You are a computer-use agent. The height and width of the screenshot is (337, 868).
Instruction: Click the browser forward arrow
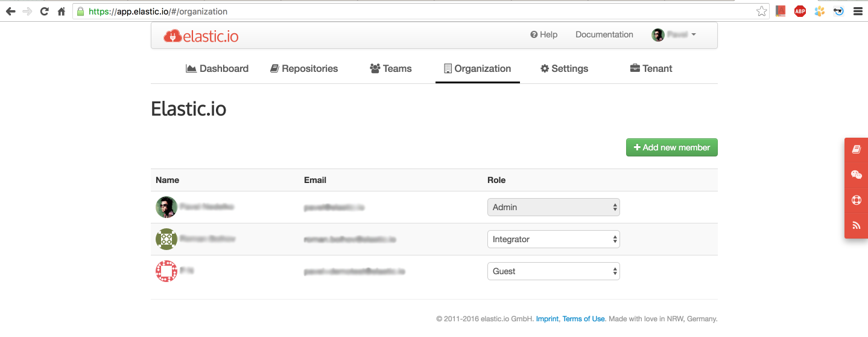click(27, 11)
